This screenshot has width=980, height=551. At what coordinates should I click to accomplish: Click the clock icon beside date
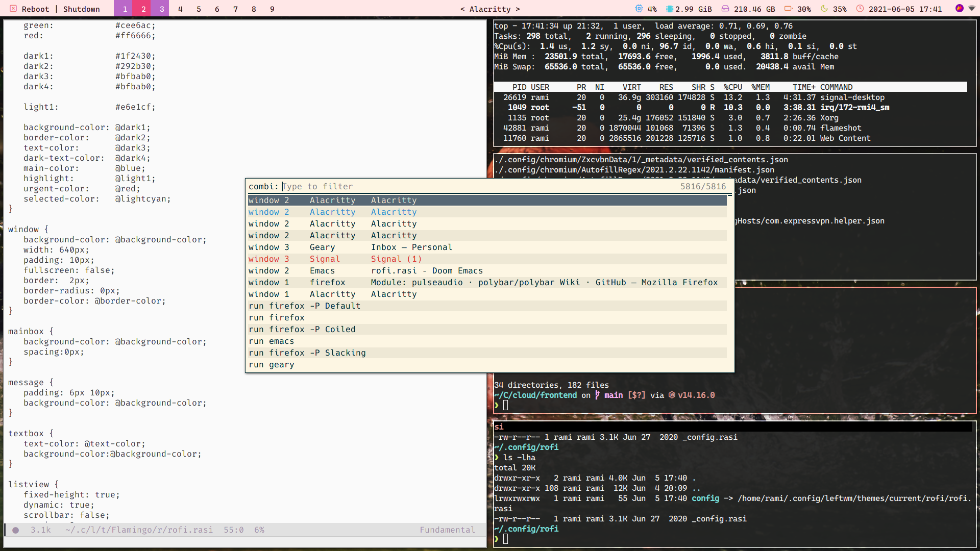point(860,9)
